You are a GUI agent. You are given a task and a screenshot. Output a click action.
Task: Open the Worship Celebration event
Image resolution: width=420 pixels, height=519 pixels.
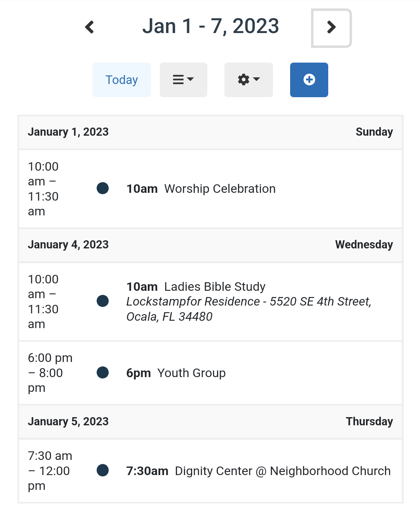coord(220,189)
